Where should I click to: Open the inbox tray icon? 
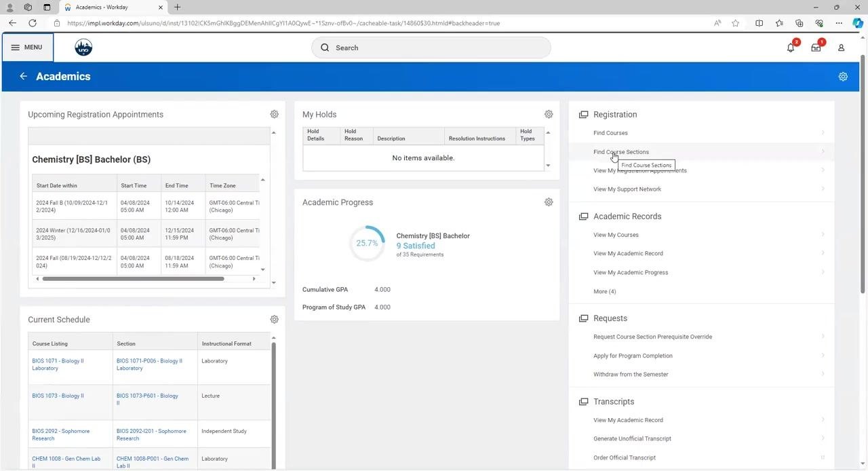coord(816,48)
